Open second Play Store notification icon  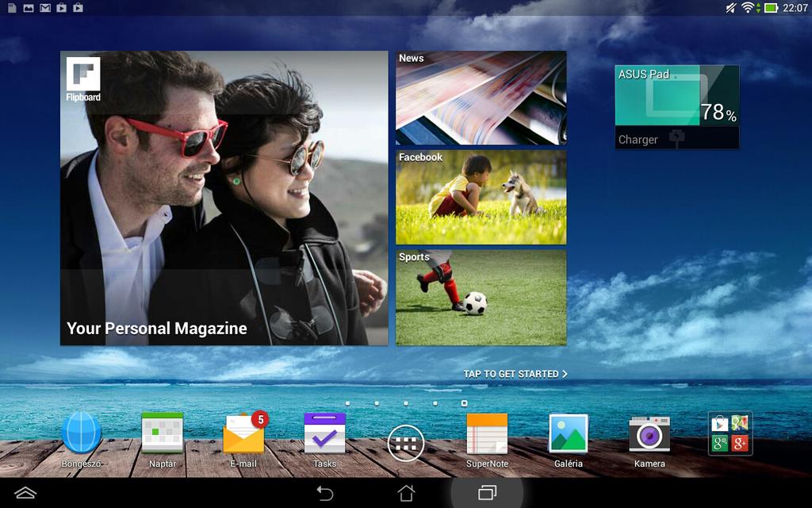pyautogui.click(x=79, y=8)
